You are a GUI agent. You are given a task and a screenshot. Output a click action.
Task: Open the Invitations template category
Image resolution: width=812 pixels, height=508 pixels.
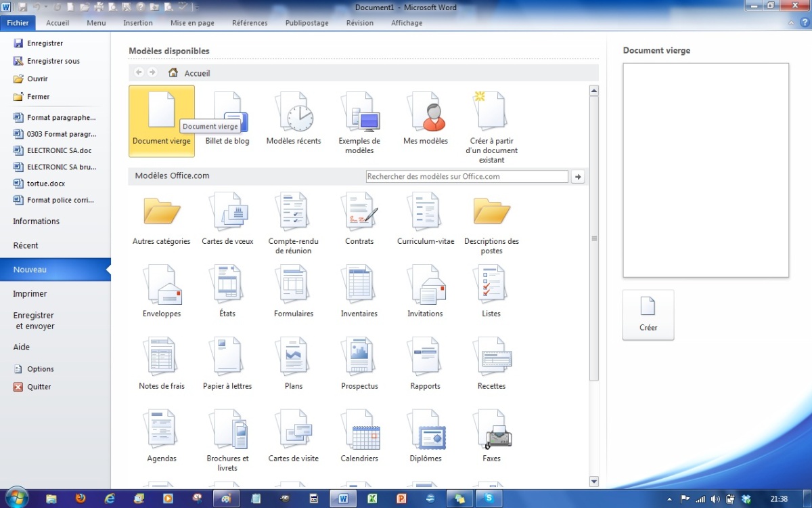point(426,293)
